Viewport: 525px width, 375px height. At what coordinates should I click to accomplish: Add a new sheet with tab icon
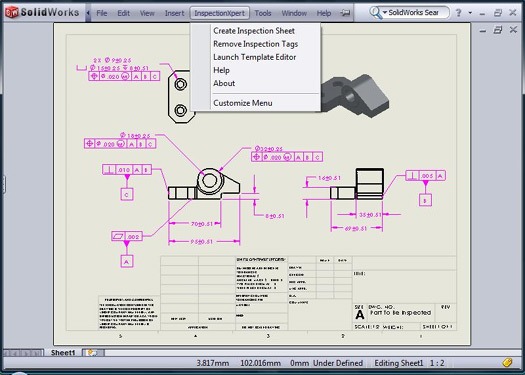pyautogui.click(x=93, y=353)
